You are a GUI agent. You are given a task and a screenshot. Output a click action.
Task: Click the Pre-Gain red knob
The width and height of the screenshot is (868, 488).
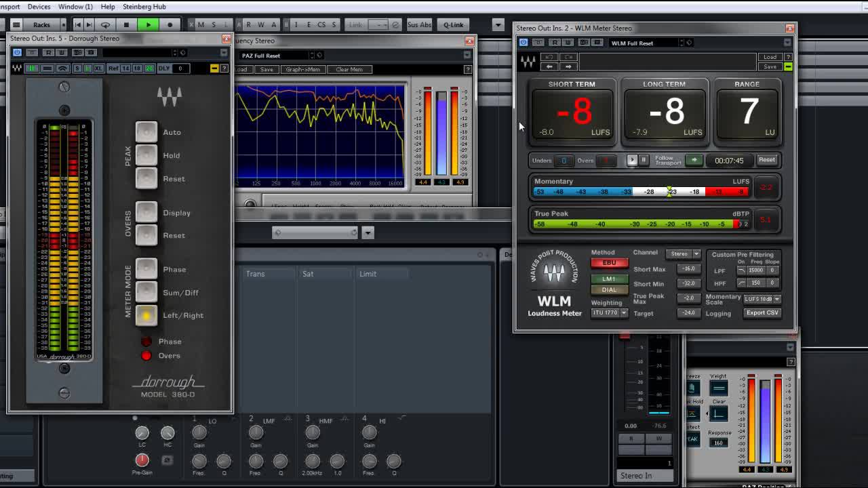142,460
